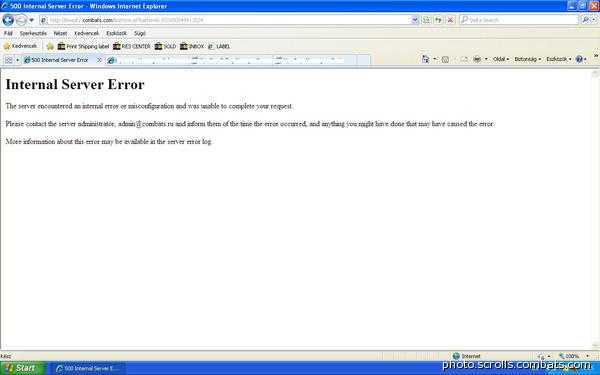Viewport: 600px width, 375px height.
Task: Click the Internet security zone indicator
Action: click(x=466, y=356)
